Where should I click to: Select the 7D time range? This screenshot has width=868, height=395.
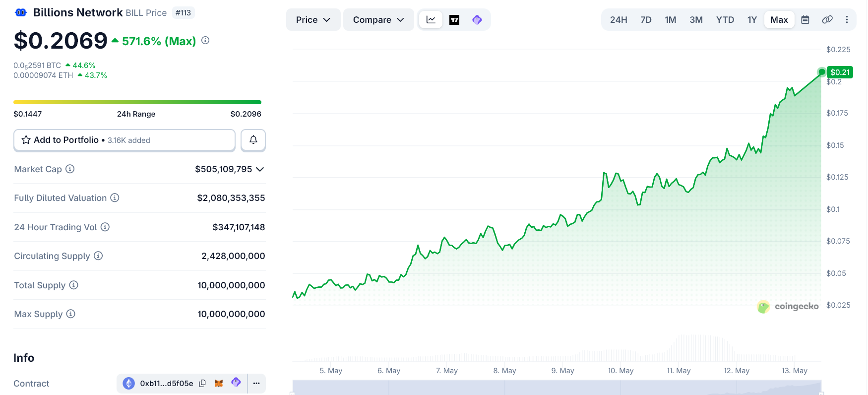(646, 20)
